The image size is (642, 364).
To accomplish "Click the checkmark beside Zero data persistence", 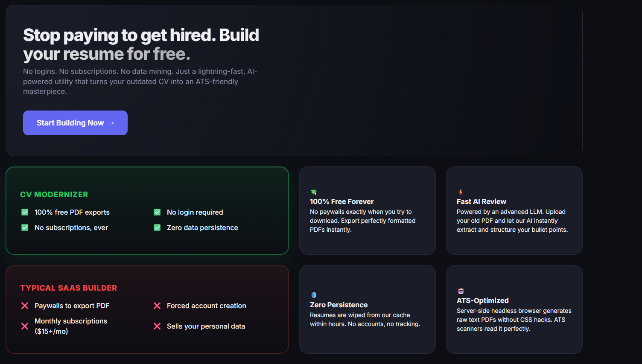I will pyautogui.click(x=157, y=227).
